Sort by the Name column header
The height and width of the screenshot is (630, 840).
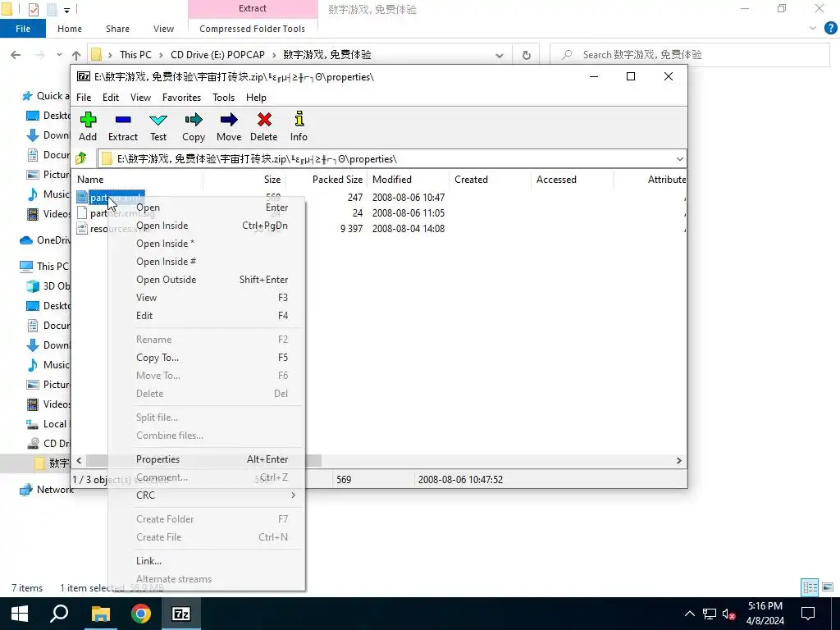(137, 180)
